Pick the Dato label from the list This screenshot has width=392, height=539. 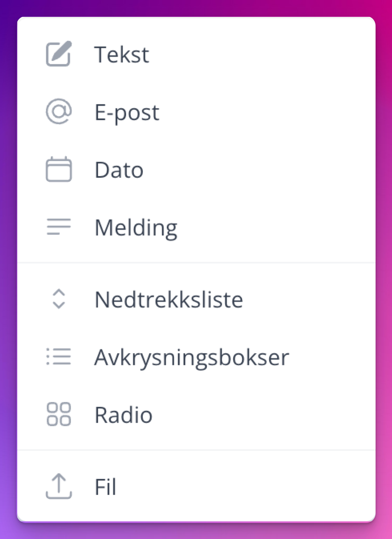(119, 170)
